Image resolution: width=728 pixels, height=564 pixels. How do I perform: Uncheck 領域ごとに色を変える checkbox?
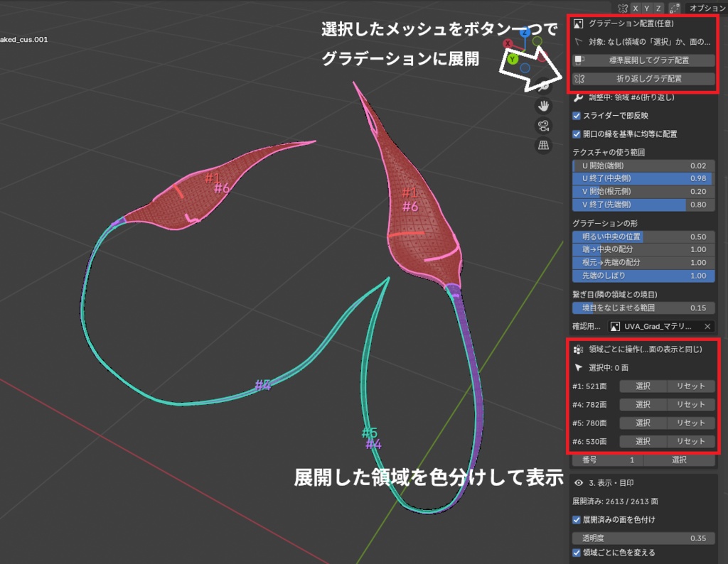pyautogui.click(x=577, y=553)
